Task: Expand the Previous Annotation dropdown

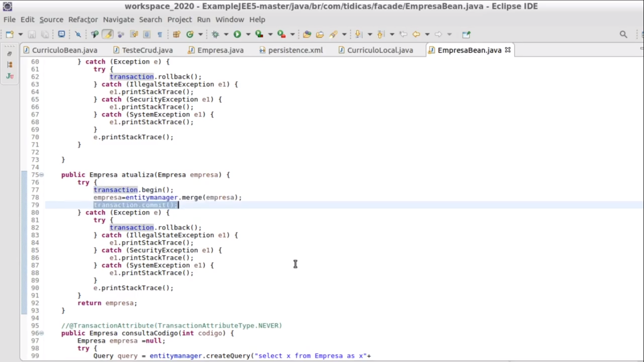Action: (391, 34)
